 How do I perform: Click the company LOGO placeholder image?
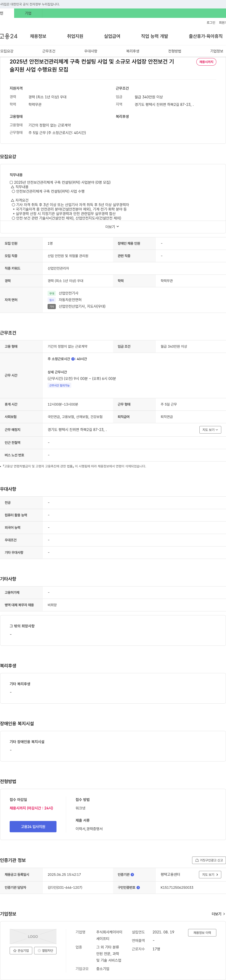point(33,936)
